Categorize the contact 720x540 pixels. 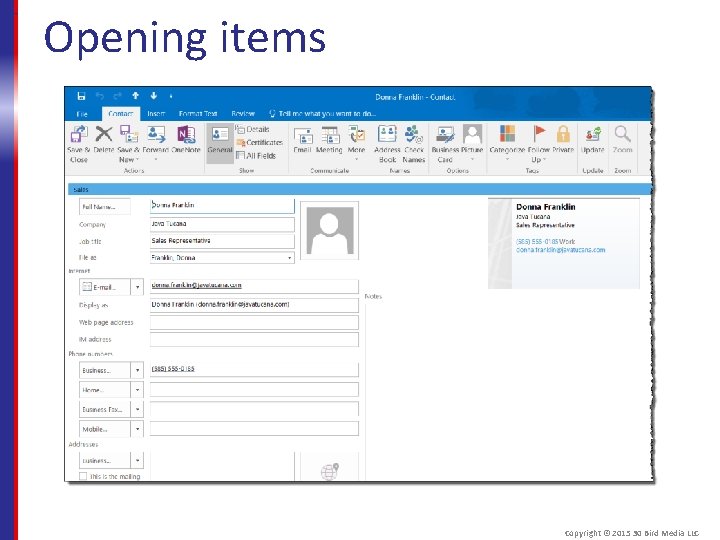tap(507, 143)
